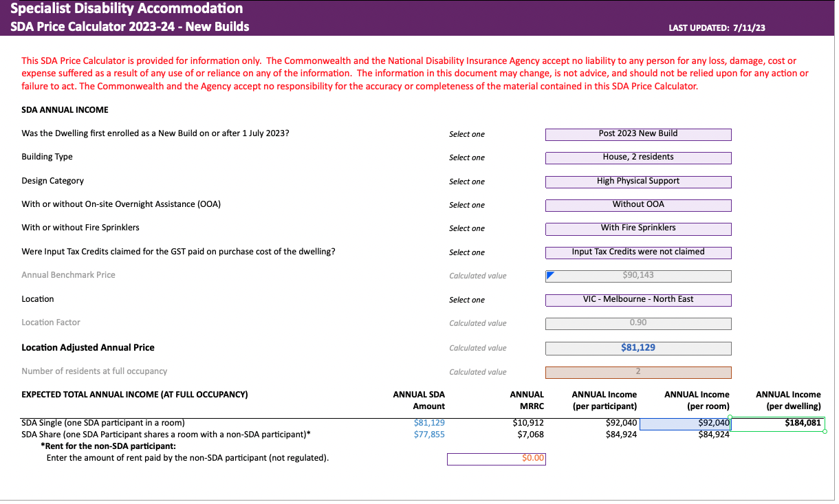Select the Annual MRRC value $7,068
Image resolution: width=839 pixels, height=504 pixels.
531,435
